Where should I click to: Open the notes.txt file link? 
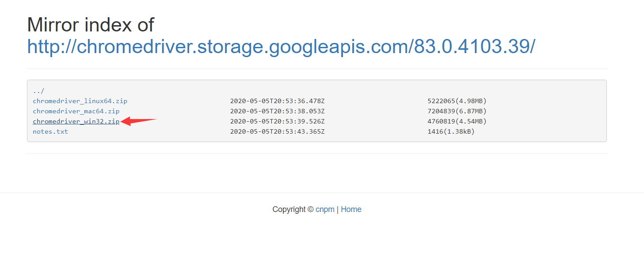tap(50, 131)
